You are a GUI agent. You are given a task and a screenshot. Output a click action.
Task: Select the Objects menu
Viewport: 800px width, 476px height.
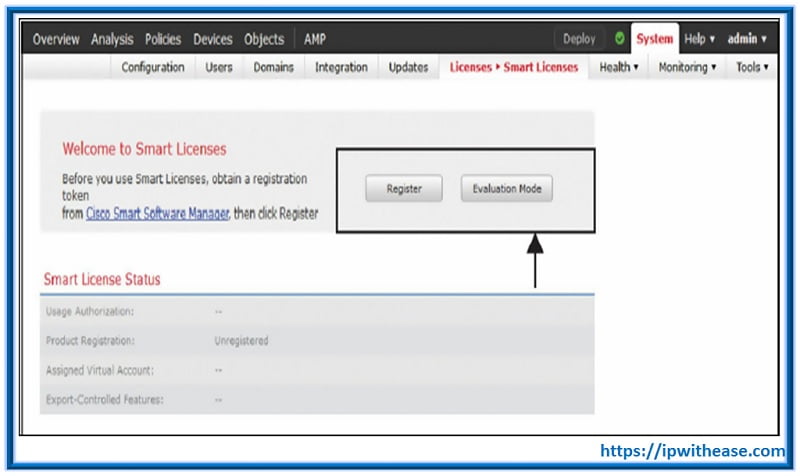coord(264,39)
